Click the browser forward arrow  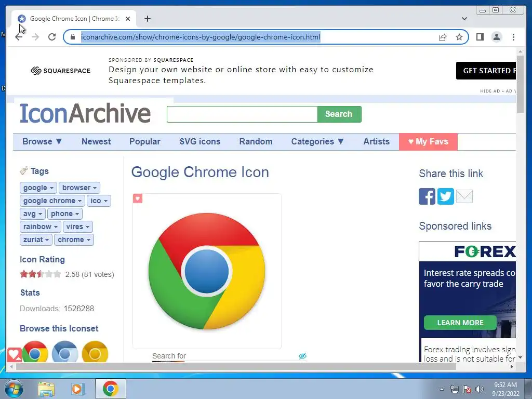pyautogui.click(x=35, y=37)
